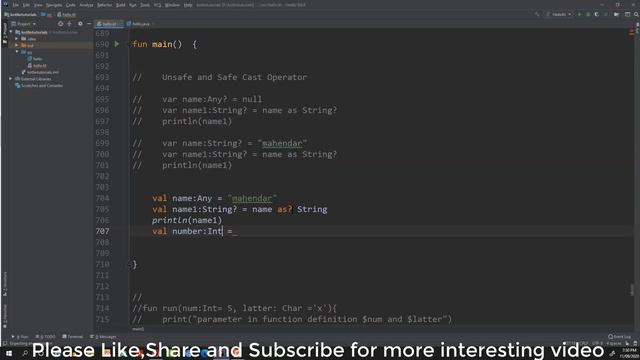Place cursor on line 707 number declaration

[195, 231]
